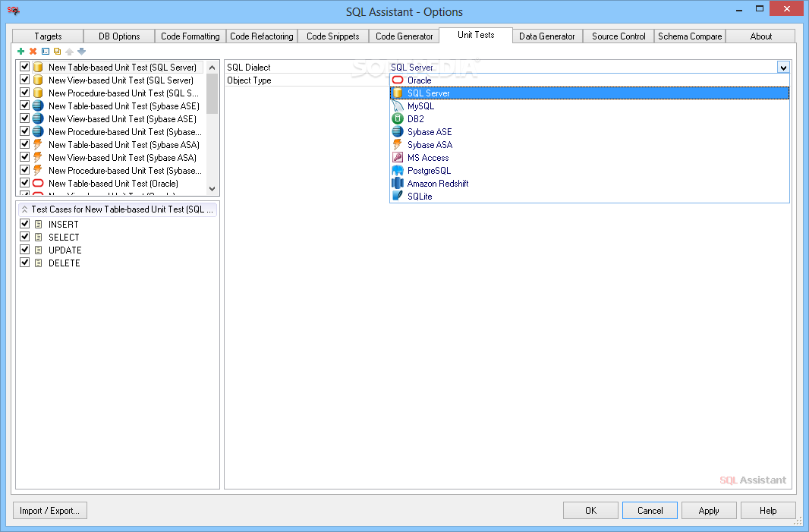Screen dimensions: 809x532
Task: Open the Source Control tab
Action: tap(619, 36)
